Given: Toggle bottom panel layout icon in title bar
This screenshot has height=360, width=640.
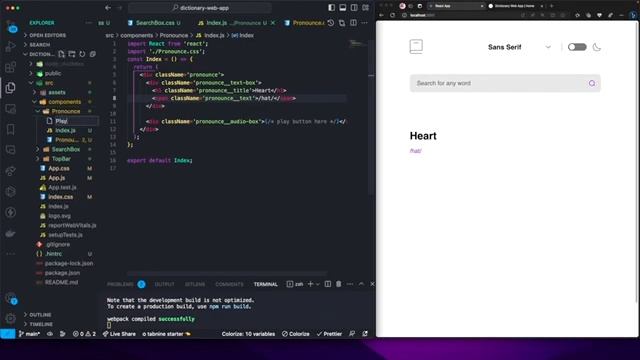Looking at the screenshot, I should [343, 8].
